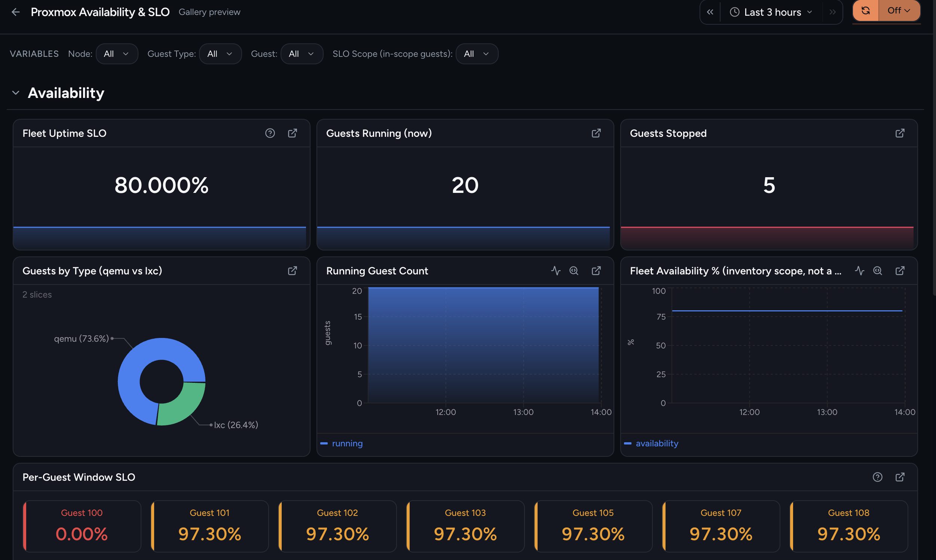Image resolution: width=936 pixels, height=560 pixels.
Task: Select the Guest 100 stat card
Action: point(82,526)
